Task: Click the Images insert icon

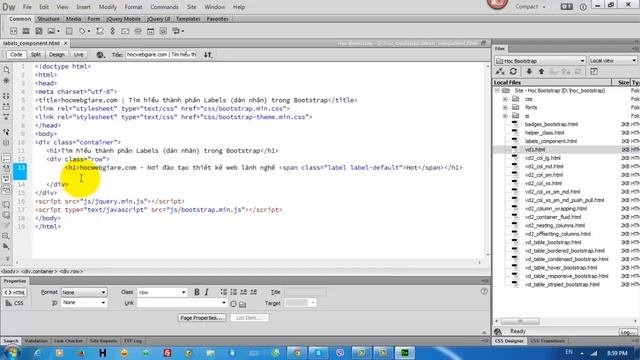Action: click(51, 31)
